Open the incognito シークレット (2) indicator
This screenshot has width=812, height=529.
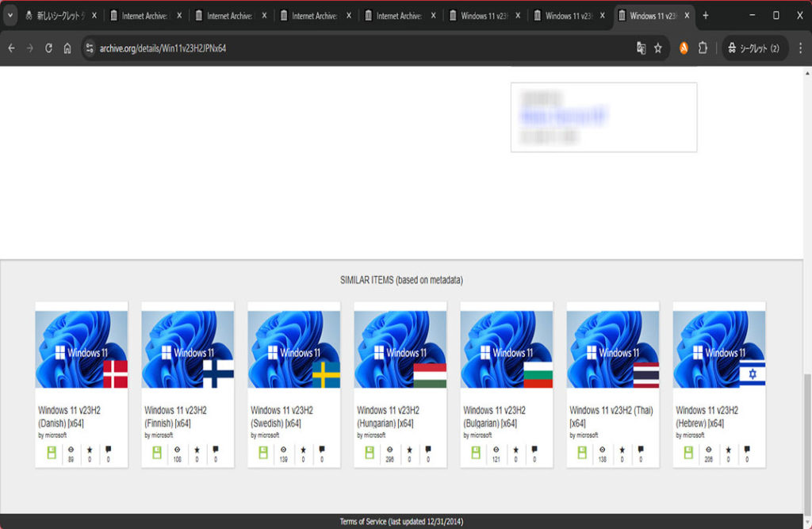click(x=754, y=48)
